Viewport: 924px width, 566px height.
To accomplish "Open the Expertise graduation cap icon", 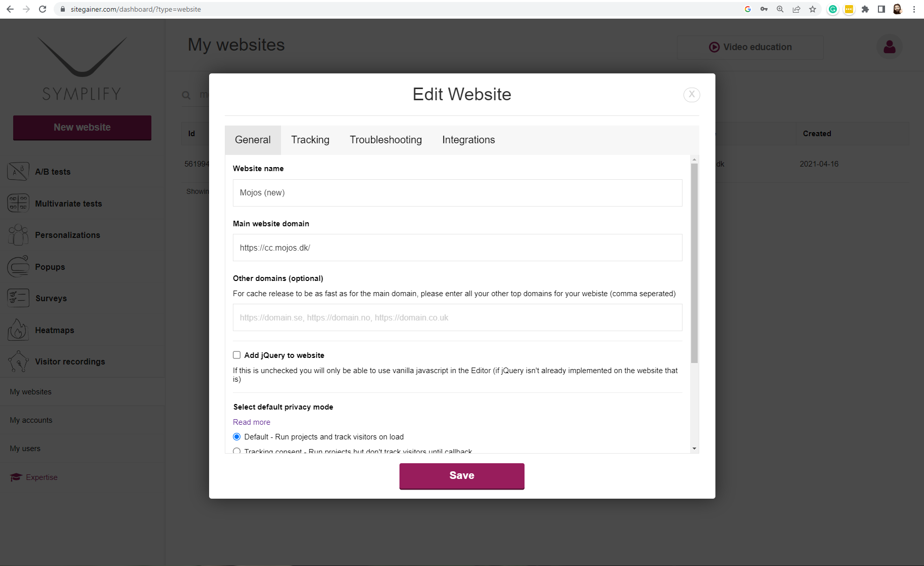I will click(x=16, y=477).
